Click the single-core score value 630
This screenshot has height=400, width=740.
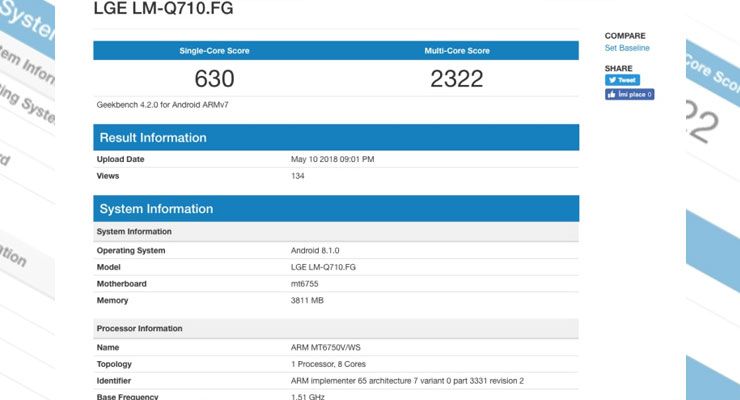(x=214, y=78)
